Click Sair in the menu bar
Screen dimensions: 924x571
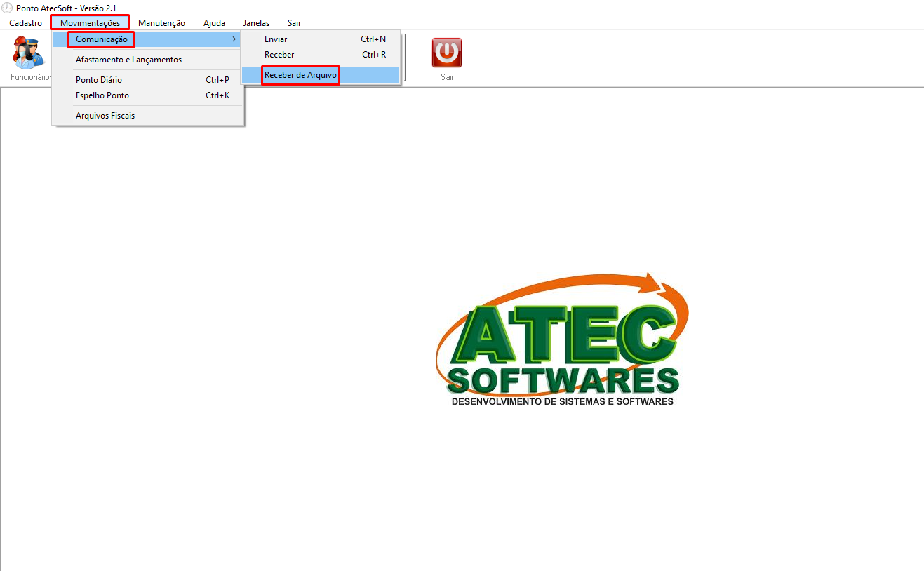[294, 23]
